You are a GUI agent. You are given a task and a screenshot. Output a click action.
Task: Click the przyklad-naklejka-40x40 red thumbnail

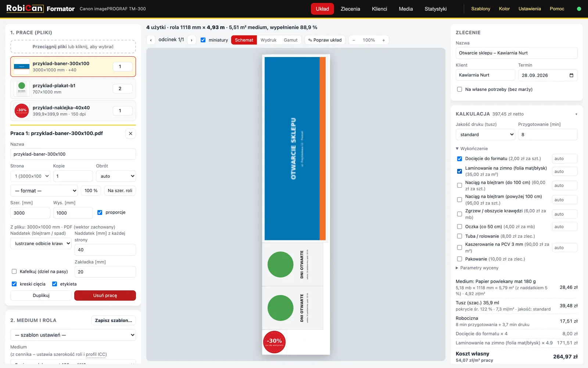pos(22,110)
